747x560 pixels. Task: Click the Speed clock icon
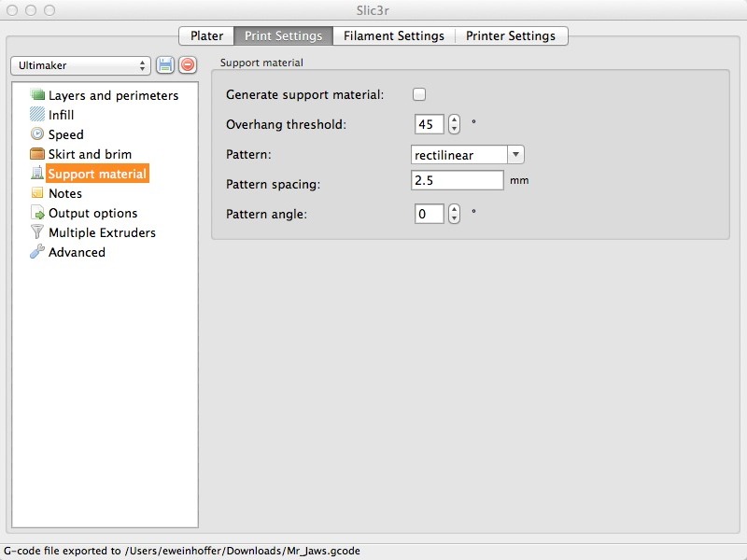point(37,133)
